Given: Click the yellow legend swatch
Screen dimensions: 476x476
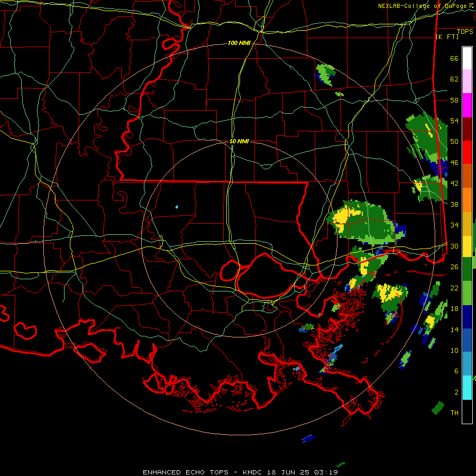Looking at the screenshot, I should point(467,246).
